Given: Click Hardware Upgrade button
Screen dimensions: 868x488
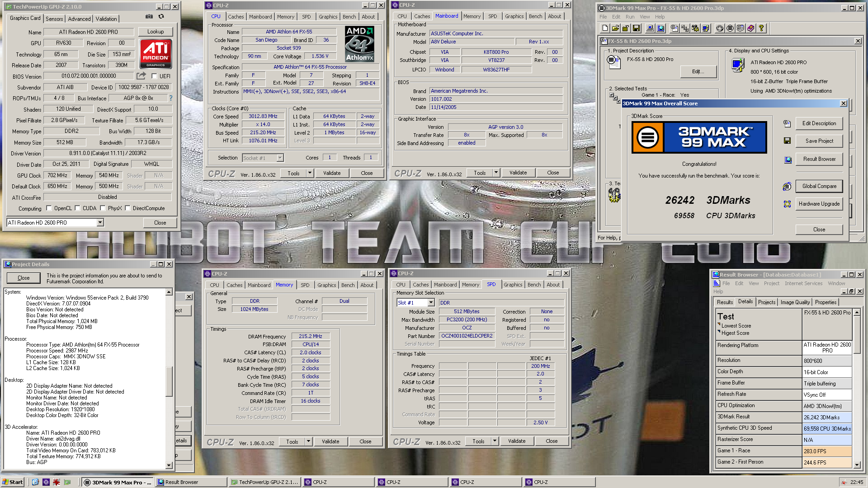Looking at the screenshot, I should (x=819, y=204).
